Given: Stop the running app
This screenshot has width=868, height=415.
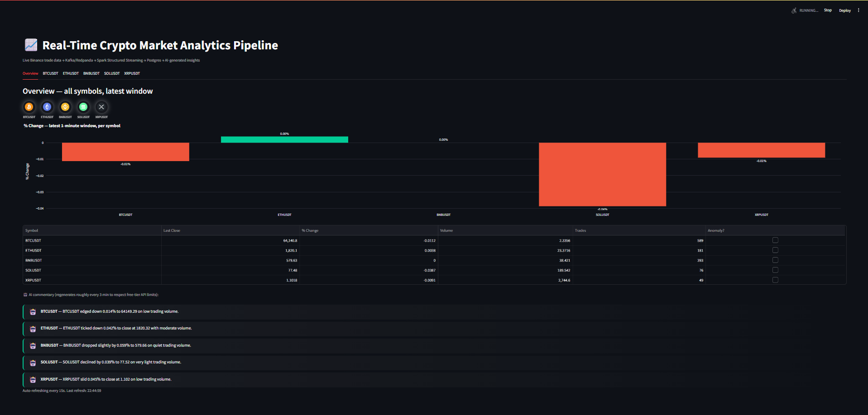Looking at the screenshot, I should click(x=828, y=10).
